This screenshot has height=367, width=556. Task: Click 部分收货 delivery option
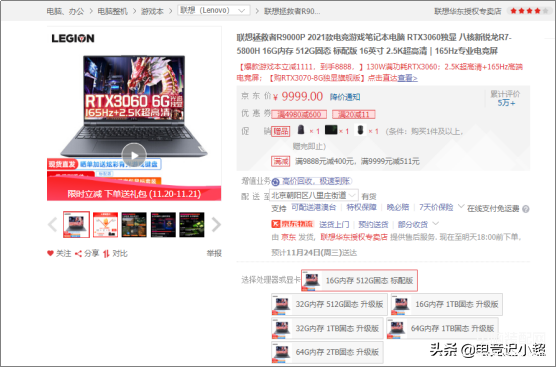(x=413, y=224)
